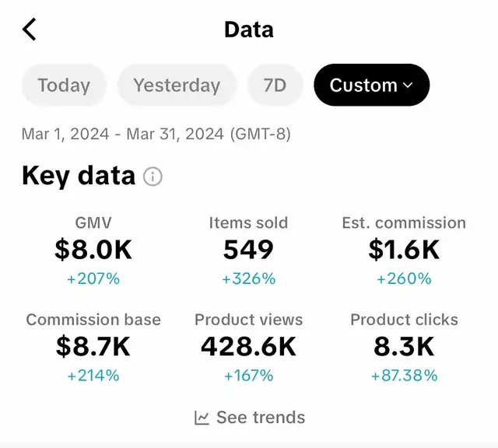Expand the Custom date dropdown
Viewport: 498px width, 448px height.
371,85
